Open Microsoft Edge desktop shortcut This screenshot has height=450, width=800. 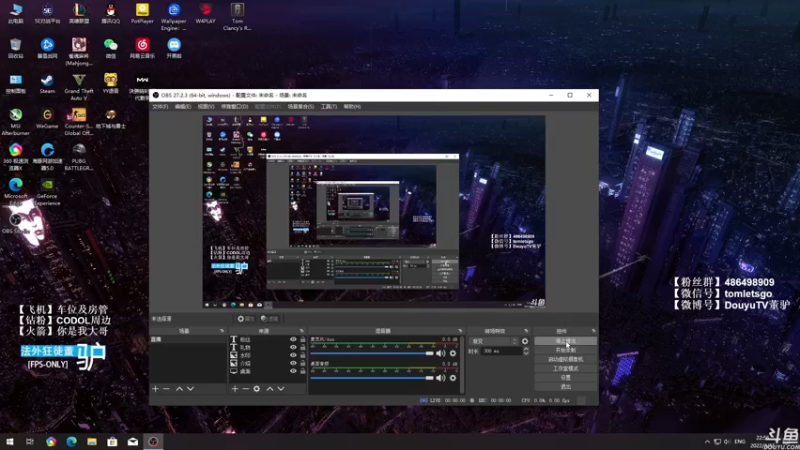tap(15, 192)
